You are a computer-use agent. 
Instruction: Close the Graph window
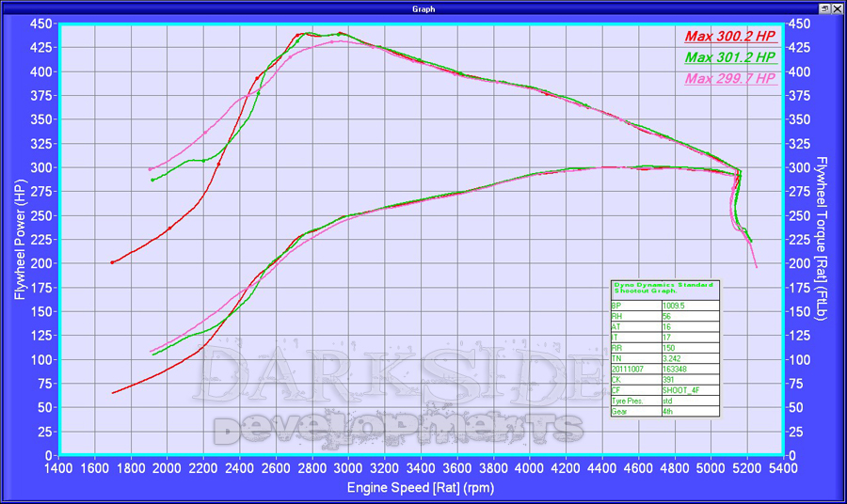pyautogui.click(x=838, y=8)
